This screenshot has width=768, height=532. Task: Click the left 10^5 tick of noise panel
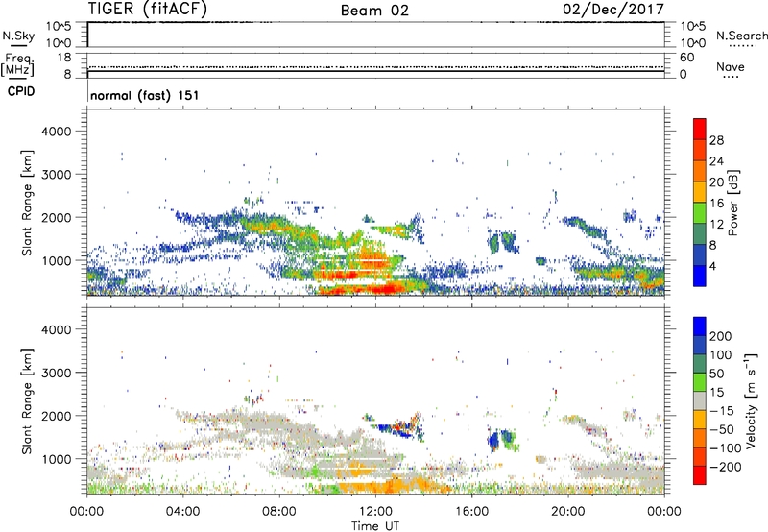pos(59,26)
